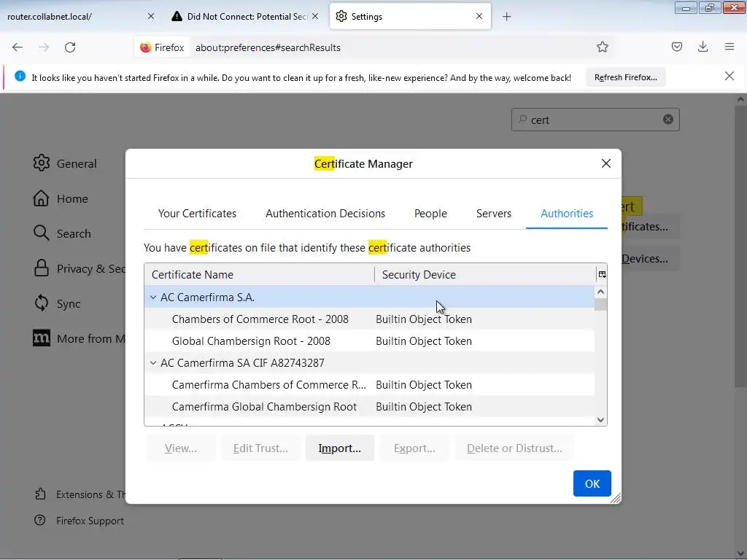
Task: Open Search settings magnifier icon
Action: click(42, 233)
